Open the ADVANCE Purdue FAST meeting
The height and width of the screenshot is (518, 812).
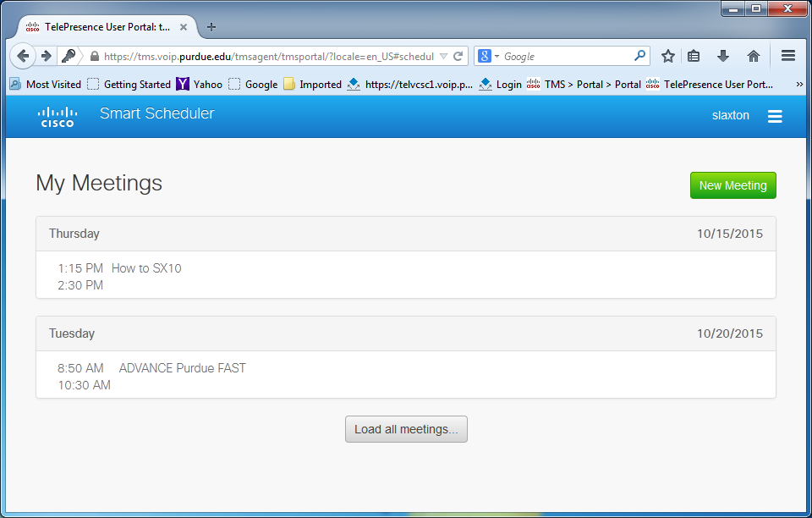coord(182,368)
